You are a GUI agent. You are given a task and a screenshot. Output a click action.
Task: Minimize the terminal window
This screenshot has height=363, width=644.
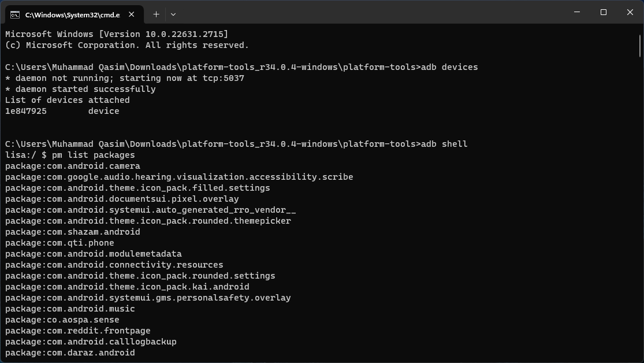577,13
